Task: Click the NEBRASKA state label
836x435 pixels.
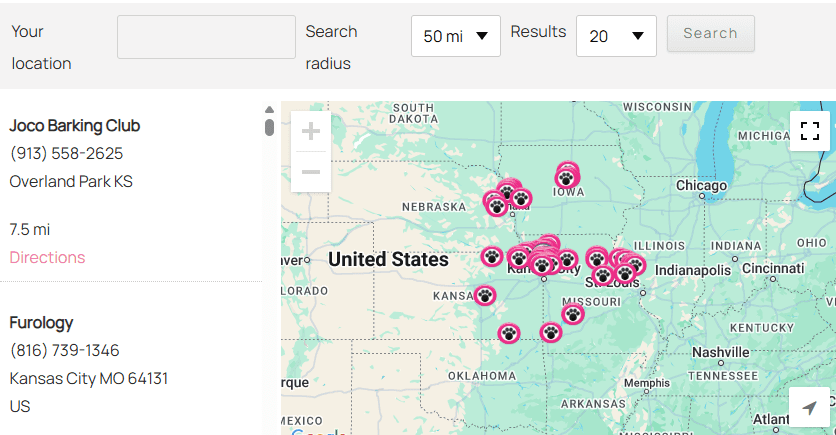Action: (x=434, y=207)
